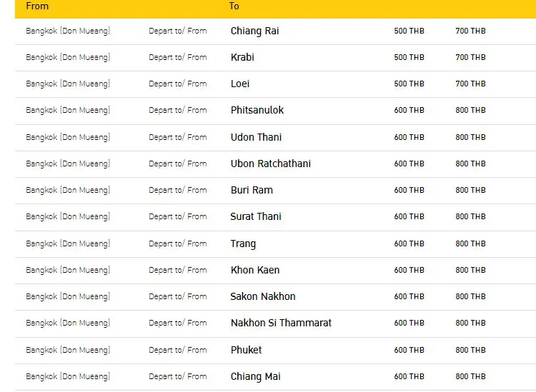Click 600 THB price in Nakhon Si Thammarat row
Viewport: 536px width, 392px height.
coord(410,323)
